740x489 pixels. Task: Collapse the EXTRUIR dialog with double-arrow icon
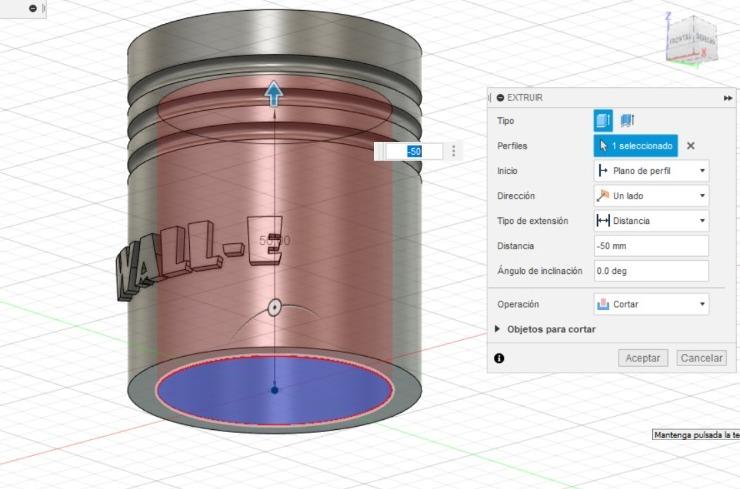pos(728,98)
